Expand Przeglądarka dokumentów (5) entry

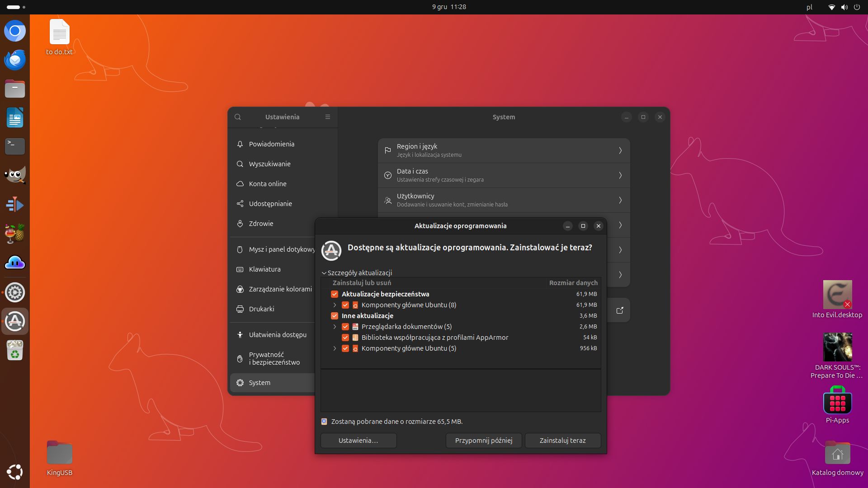tap(335, 327)
